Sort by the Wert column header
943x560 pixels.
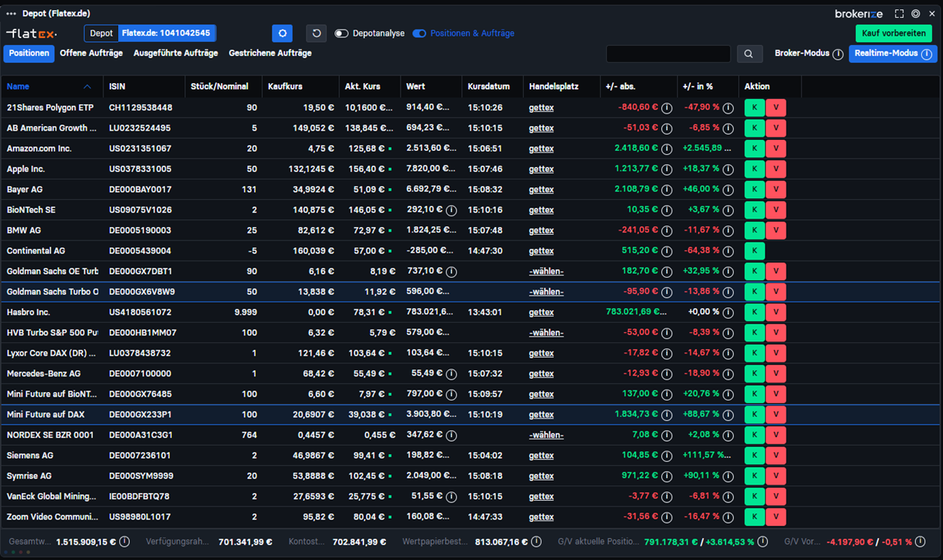417,86
